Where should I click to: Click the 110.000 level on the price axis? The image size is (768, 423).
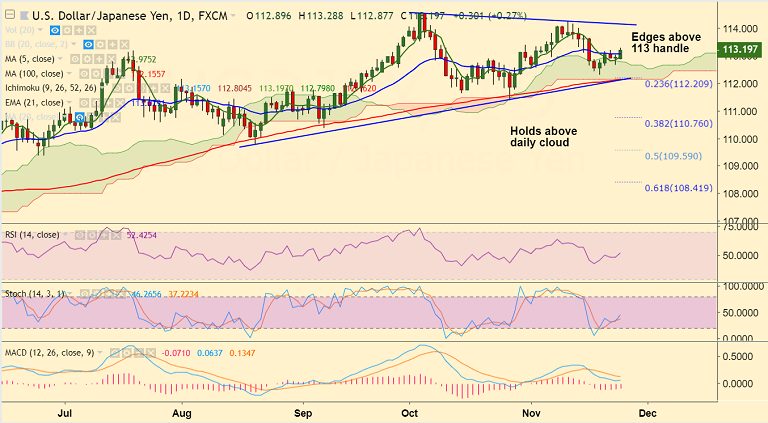point(740,139)
